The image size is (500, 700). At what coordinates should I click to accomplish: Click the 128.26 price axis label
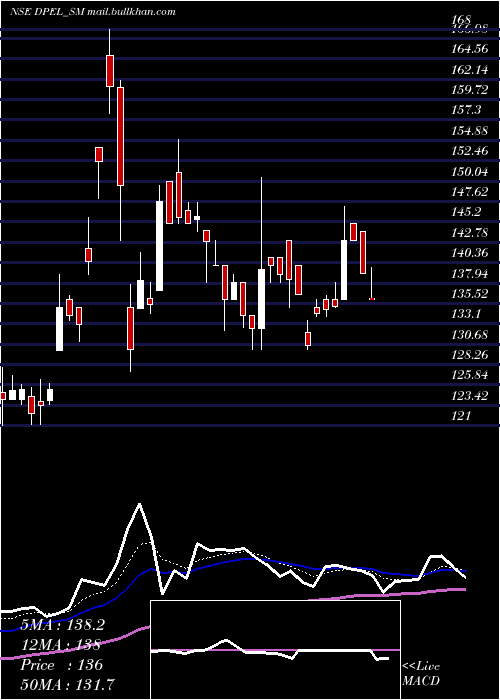pos(470,355)
